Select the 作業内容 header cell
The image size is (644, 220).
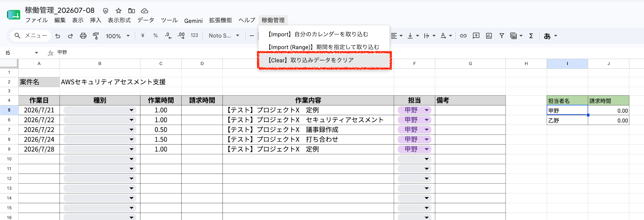tap(308, 100)
